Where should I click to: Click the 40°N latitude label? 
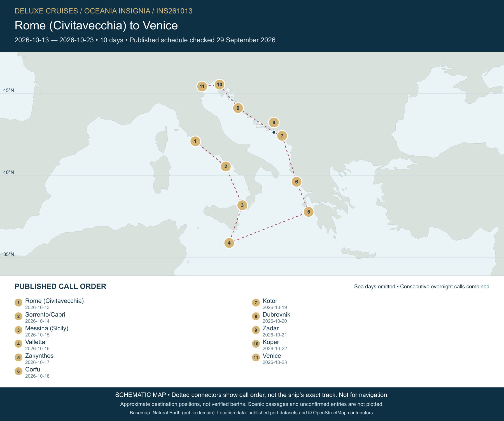(8, 172)
